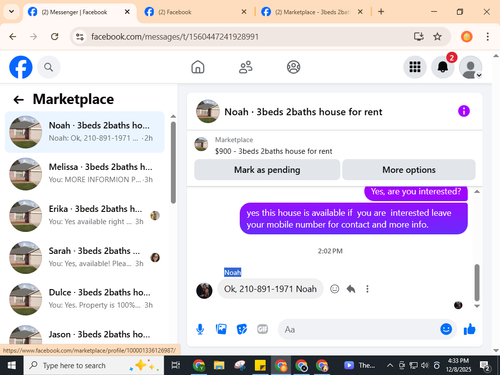Select Sarah conversation in the list
The width and height of the screenshot is (500, 375).
[x=85, y=257]
